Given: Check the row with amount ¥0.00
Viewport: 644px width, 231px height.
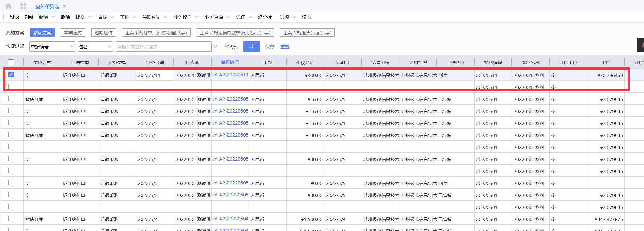Looking at the screenshot, I should click(11, 182).
